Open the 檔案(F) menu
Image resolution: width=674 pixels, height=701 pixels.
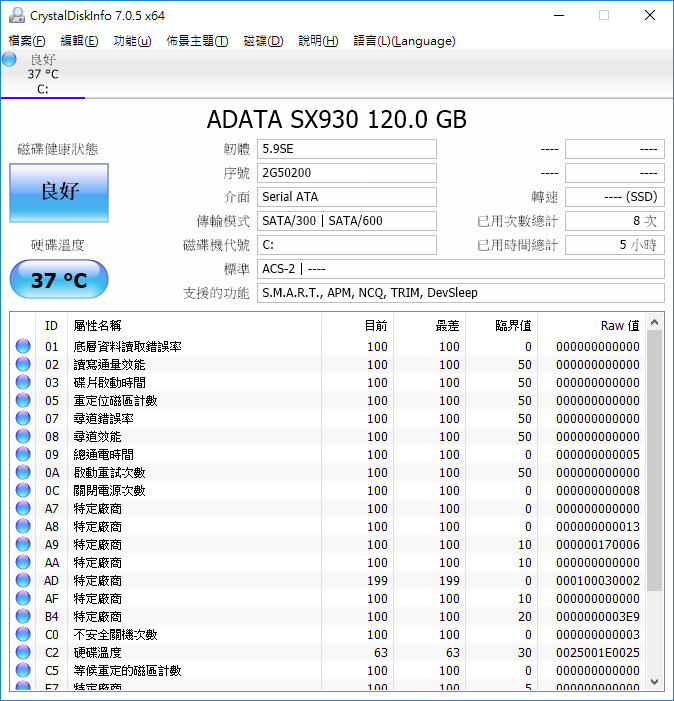tap(27, 41)
